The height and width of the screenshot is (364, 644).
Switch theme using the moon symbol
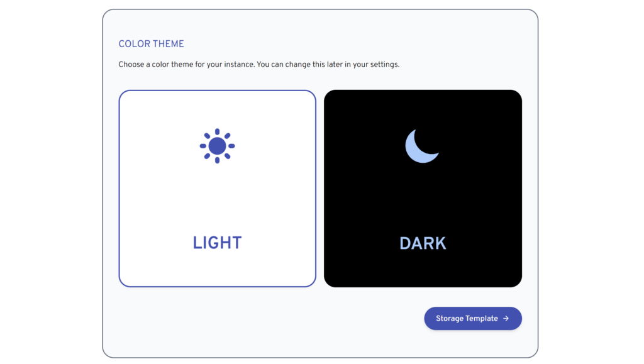[x=421, y=146]
